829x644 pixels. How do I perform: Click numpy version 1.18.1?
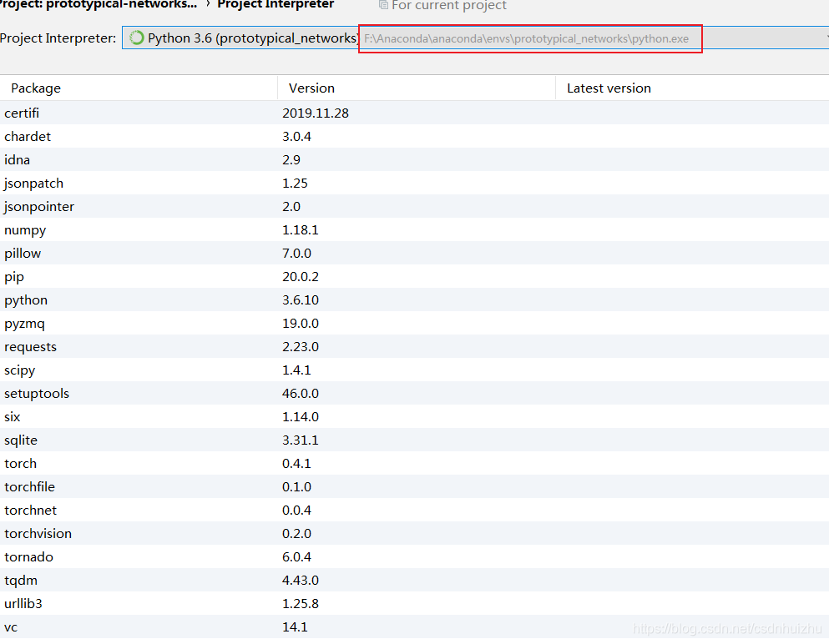click(301, 229)
